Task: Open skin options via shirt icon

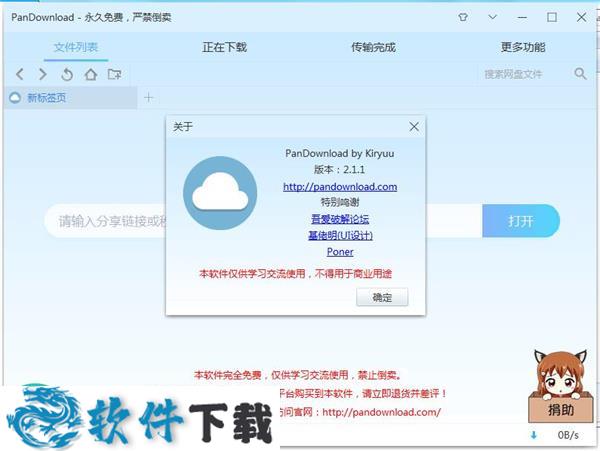Action: coord(463,17)
